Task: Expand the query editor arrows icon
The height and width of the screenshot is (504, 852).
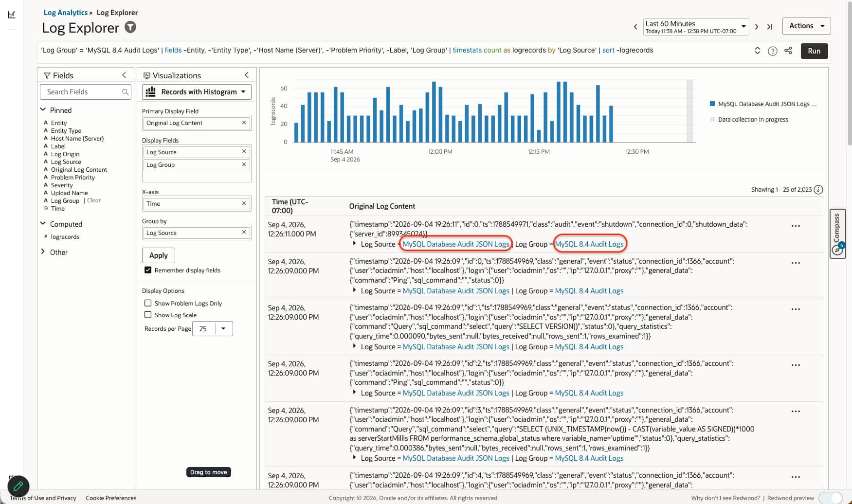Action: point(758,51)
